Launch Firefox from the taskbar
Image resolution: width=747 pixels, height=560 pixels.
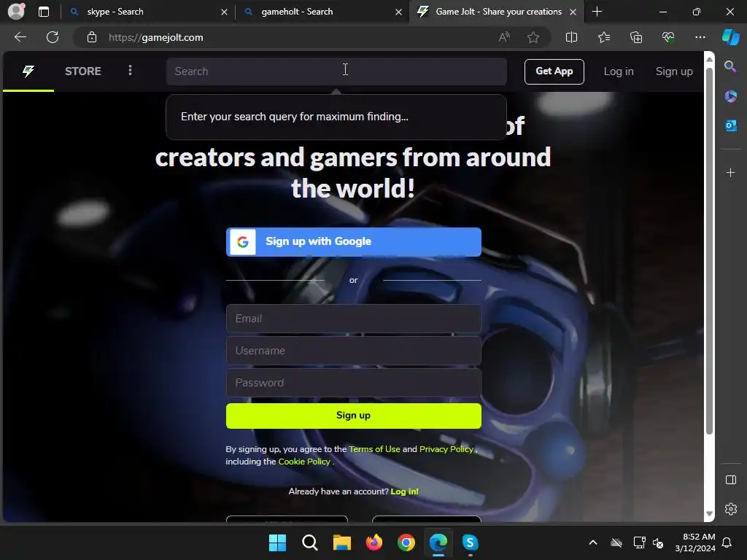(374, 542)
